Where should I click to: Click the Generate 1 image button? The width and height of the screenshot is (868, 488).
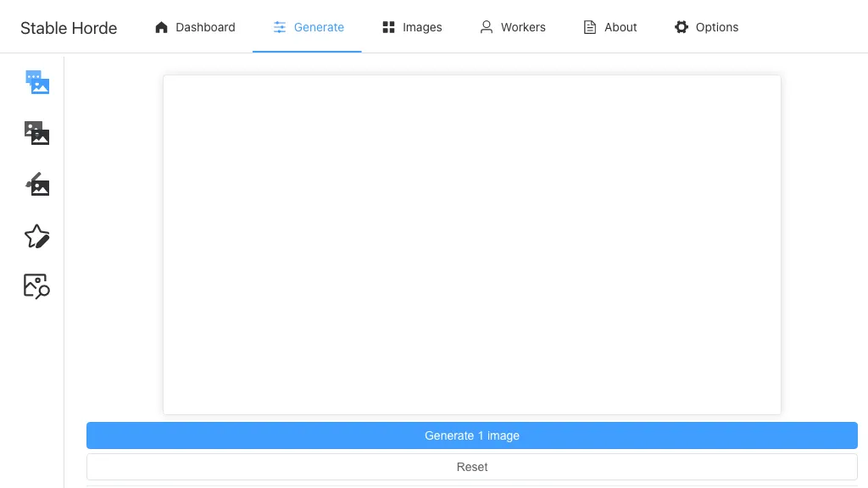point(471,435)
